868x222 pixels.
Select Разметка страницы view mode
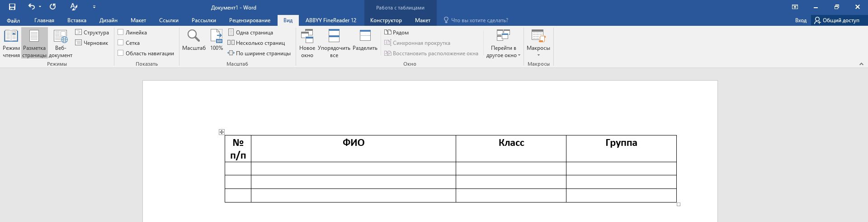(x=34, y=44)
